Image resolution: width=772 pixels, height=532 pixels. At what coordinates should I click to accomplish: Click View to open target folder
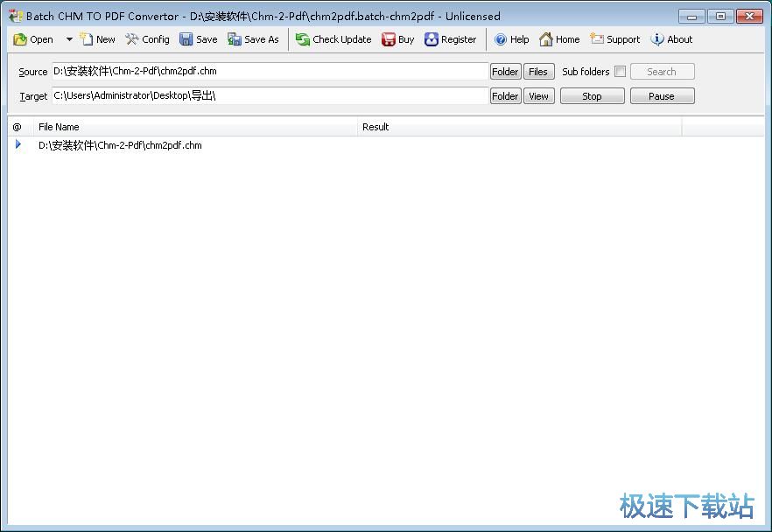tap(538, 96)
